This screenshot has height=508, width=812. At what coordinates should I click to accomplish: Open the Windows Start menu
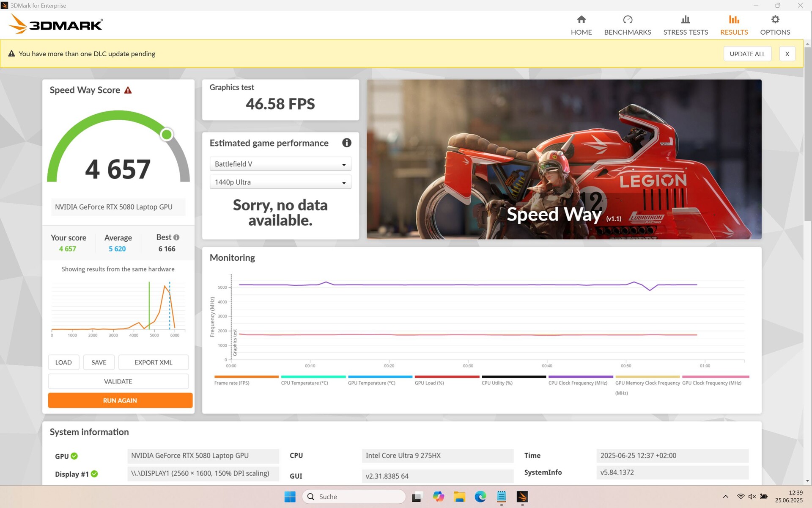[290, 497]
